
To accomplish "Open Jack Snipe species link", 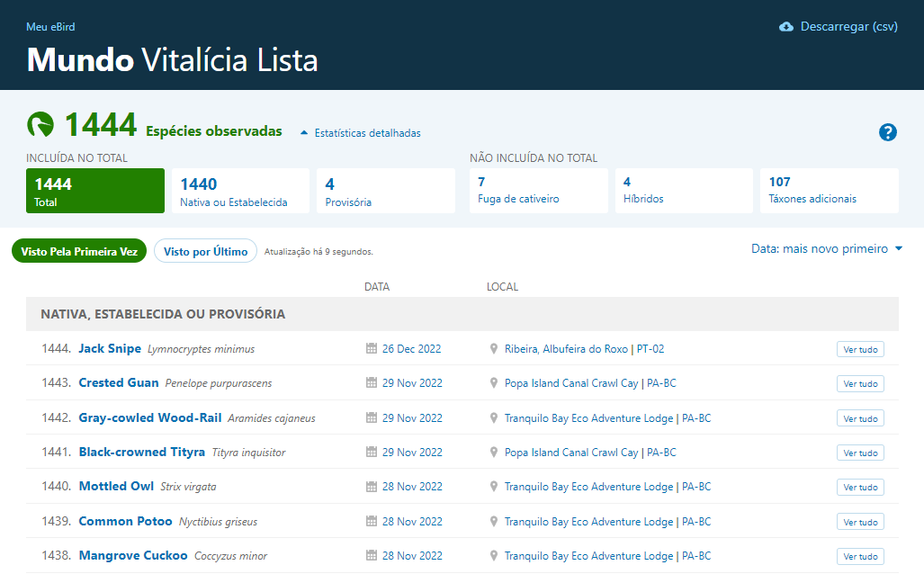I will 110,348.
